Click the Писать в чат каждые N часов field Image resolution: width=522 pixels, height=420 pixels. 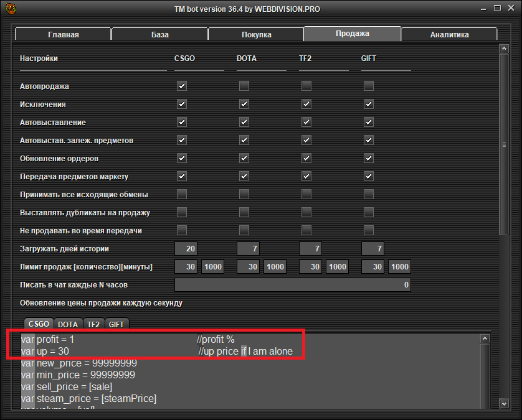pos(293,285)
